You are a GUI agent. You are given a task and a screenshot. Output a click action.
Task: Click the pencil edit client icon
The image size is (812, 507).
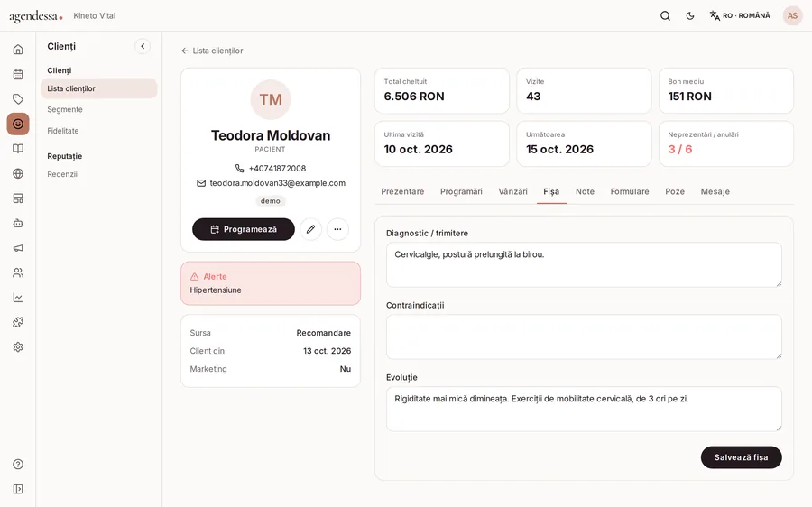click(x=310, y=229)
